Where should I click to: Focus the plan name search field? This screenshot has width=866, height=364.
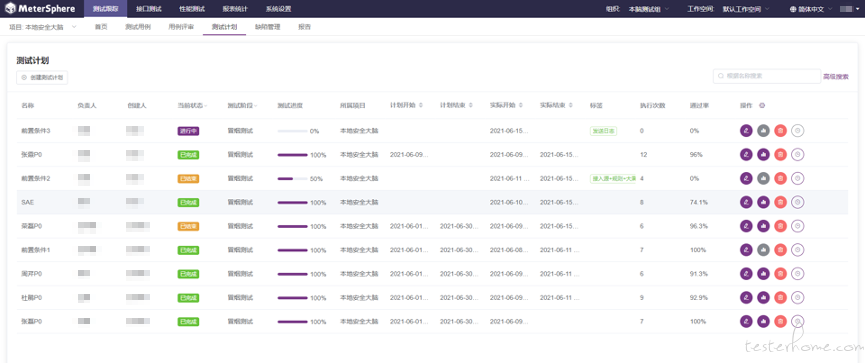tap(767, 76)
